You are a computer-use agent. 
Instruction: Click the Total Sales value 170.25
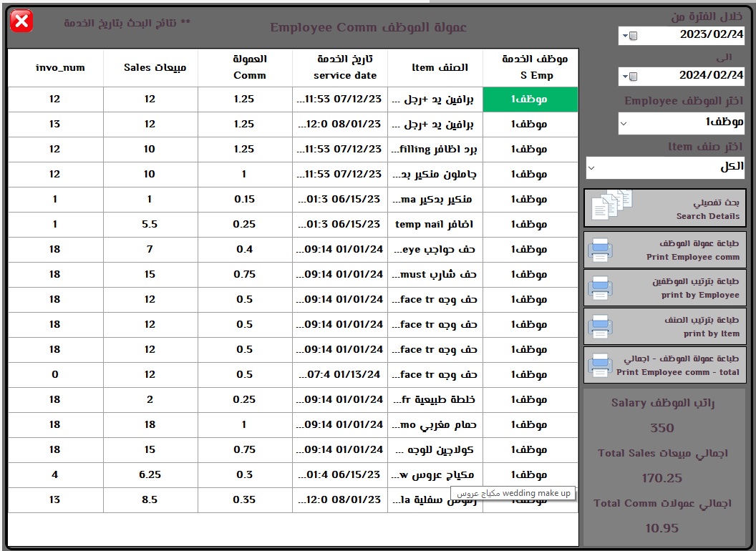(662, 478)
